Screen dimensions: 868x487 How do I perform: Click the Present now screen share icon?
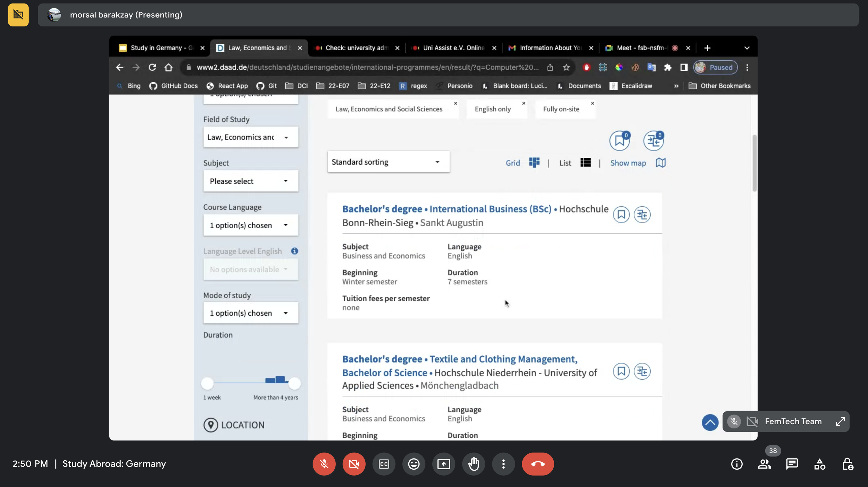click(443, 464)
